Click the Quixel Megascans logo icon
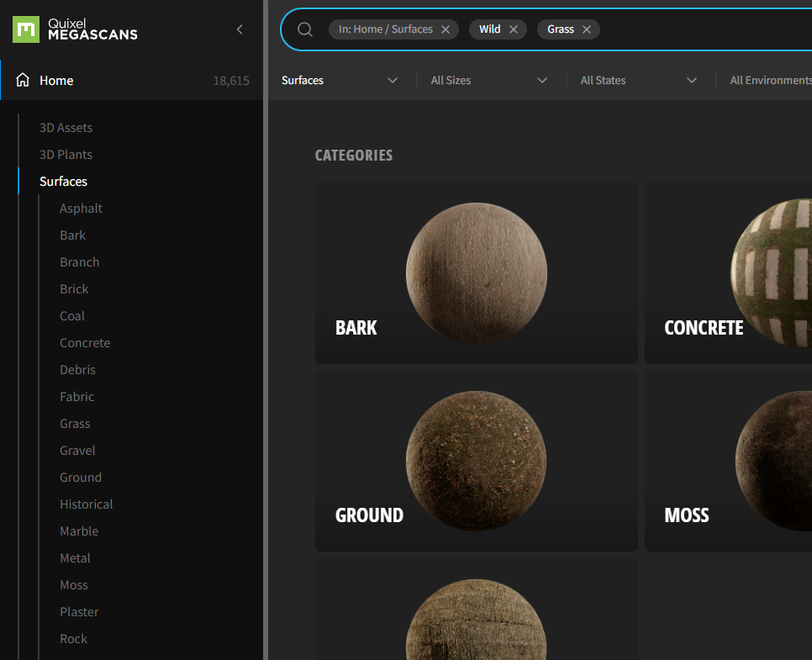 click(x=26, y=29)
